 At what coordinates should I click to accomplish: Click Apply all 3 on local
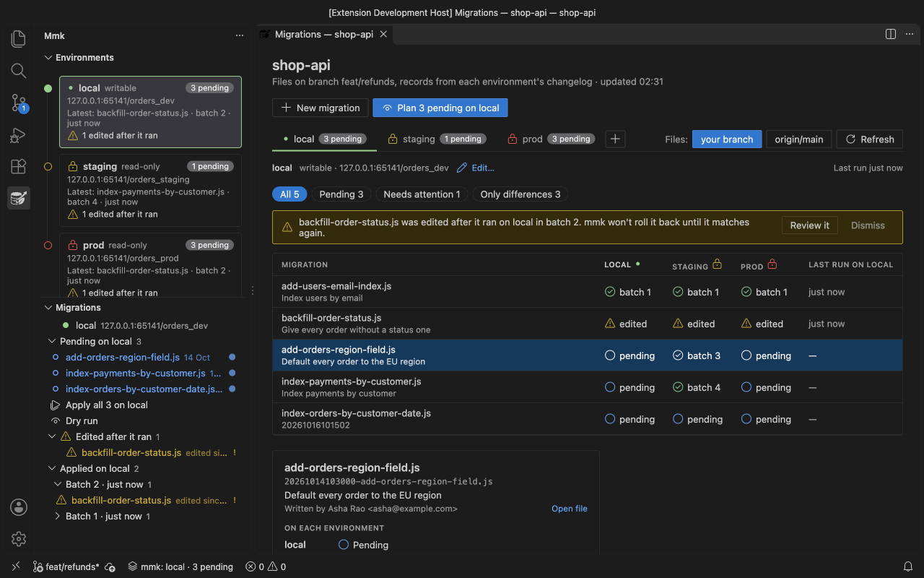[x=107, y=405]
